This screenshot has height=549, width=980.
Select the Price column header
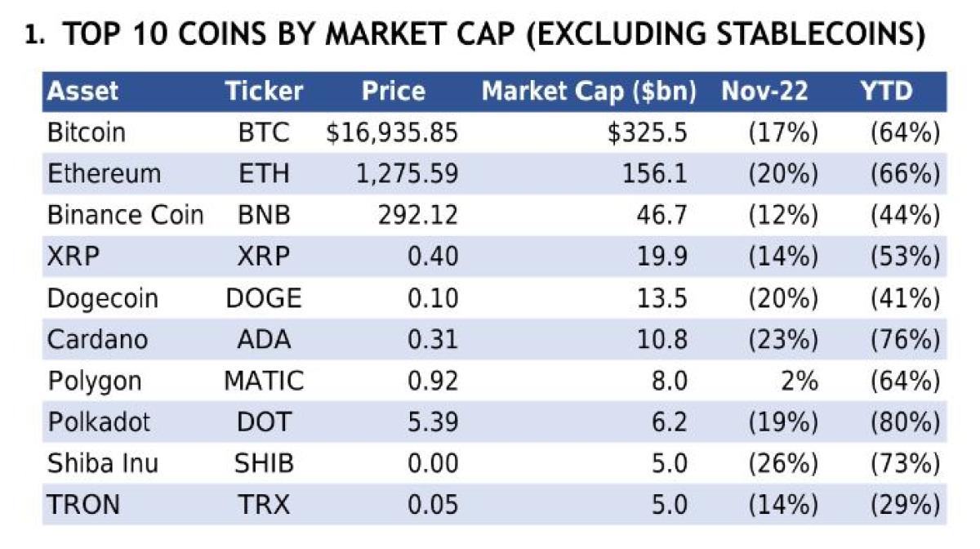393,91
